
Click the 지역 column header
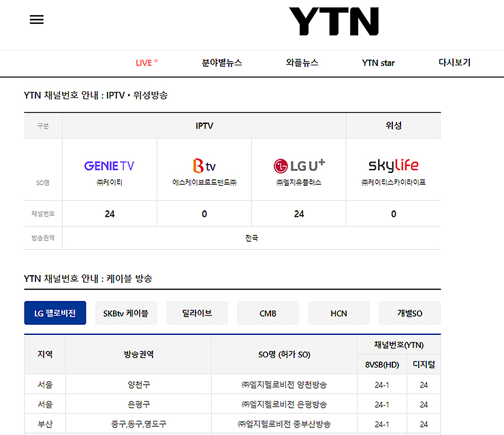(45, 355)
